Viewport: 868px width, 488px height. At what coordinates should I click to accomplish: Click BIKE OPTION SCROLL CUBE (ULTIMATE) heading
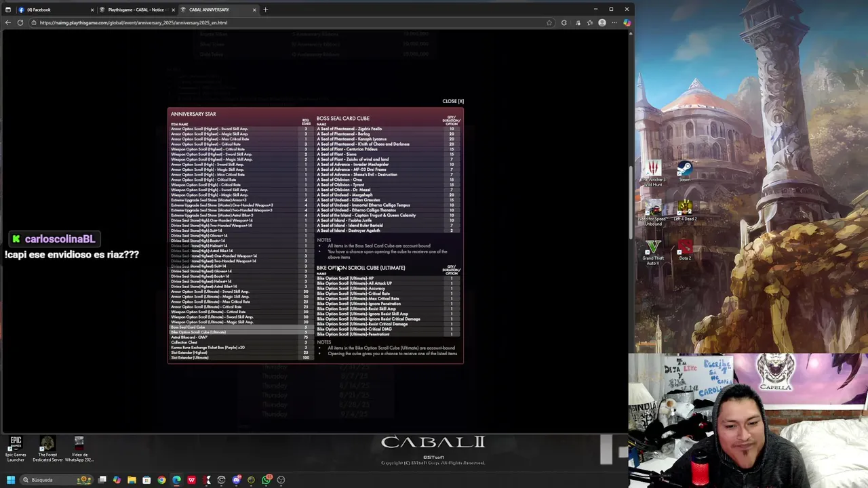pyautogui.click(x=361, y=268)
